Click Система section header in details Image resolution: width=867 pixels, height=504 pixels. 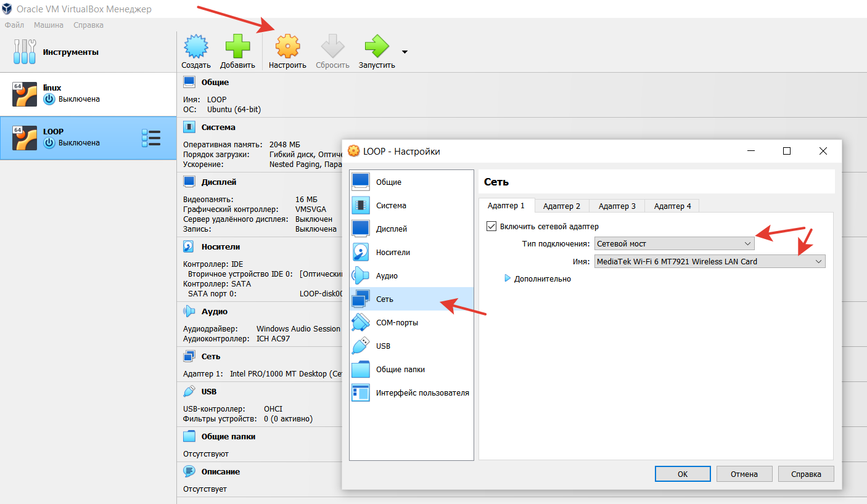pyautogui.click(x=218, y=127)
